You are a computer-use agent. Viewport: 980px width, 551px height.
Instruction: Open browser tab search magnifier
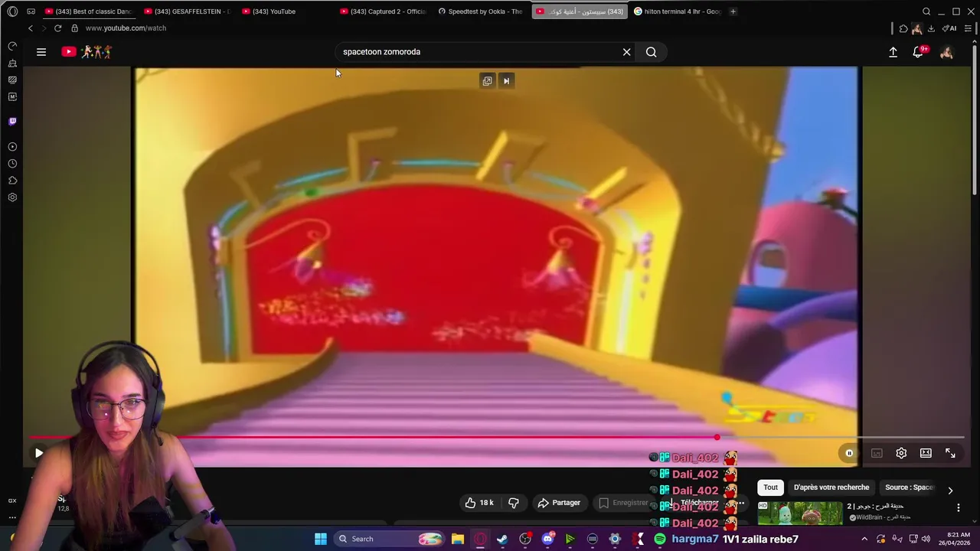click(926, 11)
